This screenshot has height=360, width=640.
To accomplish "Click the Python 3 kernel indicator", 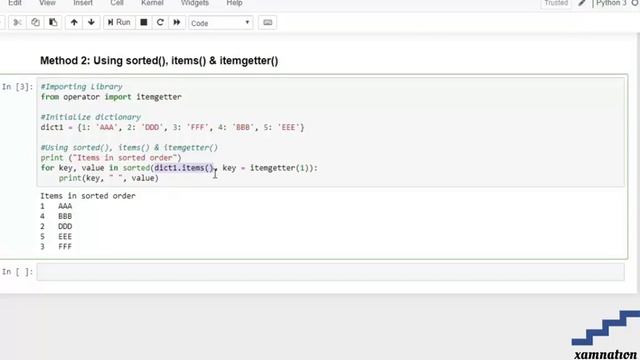I will pyautogui.click(x=611, y=3).
